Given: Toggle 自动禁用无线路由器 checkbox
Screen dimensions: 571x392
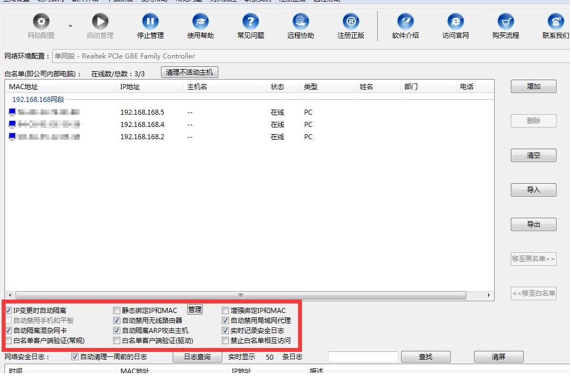Looking at the screenshot, I should pyautogui.click(x=116, y=321).
